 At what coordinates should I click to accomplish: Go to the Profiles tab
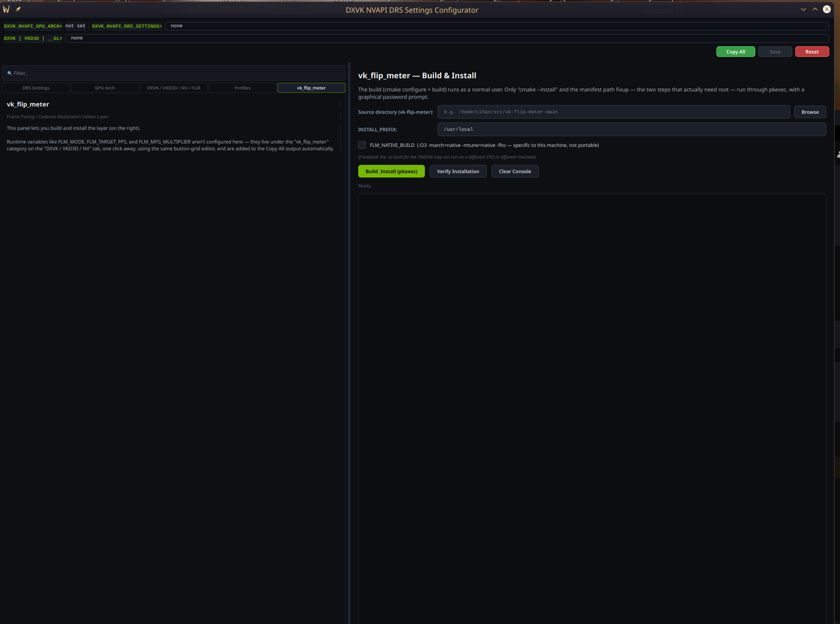[242, 88]
